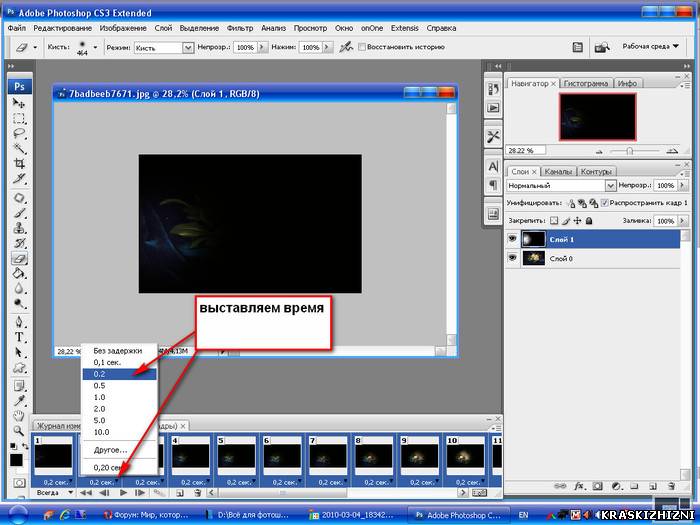Select the Eyedropper tool
This screenshot has width=700, height=525.
click(19, 400)
